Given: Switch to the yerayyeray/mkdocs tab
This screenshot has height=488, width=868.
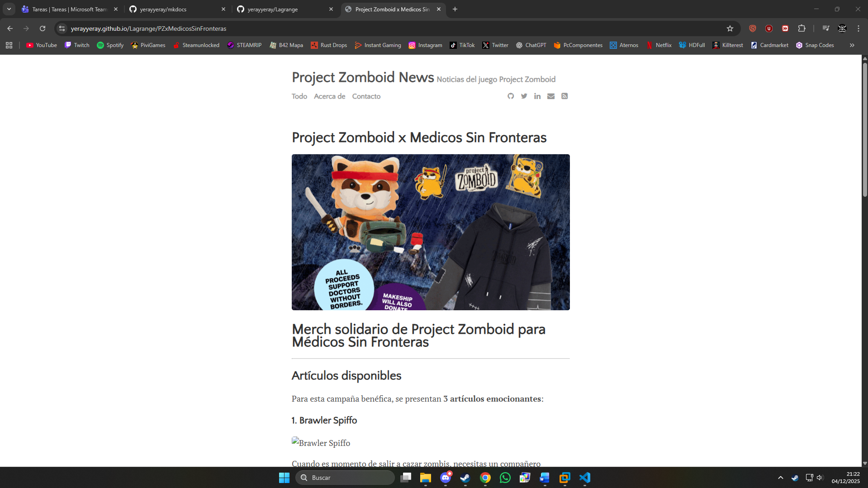Looking at the screenshot, I should (x=176, y=9).
